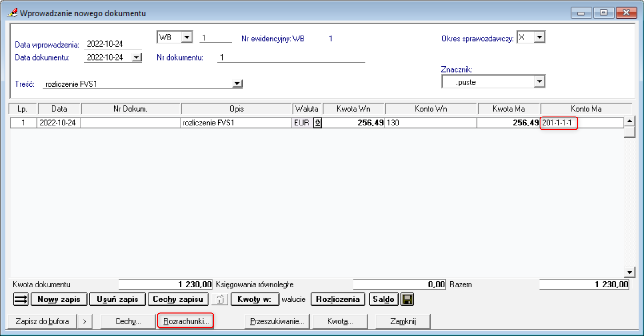This screenshot has height=336, width=644.
Task: Click the Nr dokumentu input field
Action: click(291, 57)
